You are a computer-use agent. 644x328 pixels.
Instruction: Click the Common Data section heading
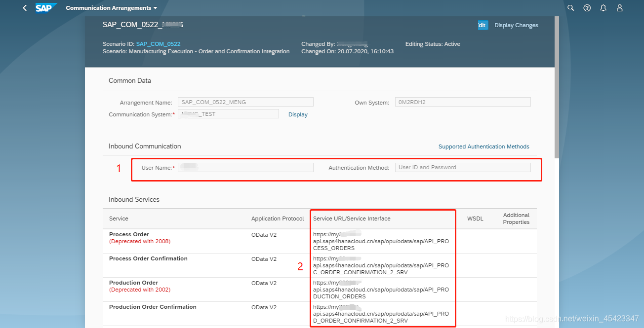point(130,80)
